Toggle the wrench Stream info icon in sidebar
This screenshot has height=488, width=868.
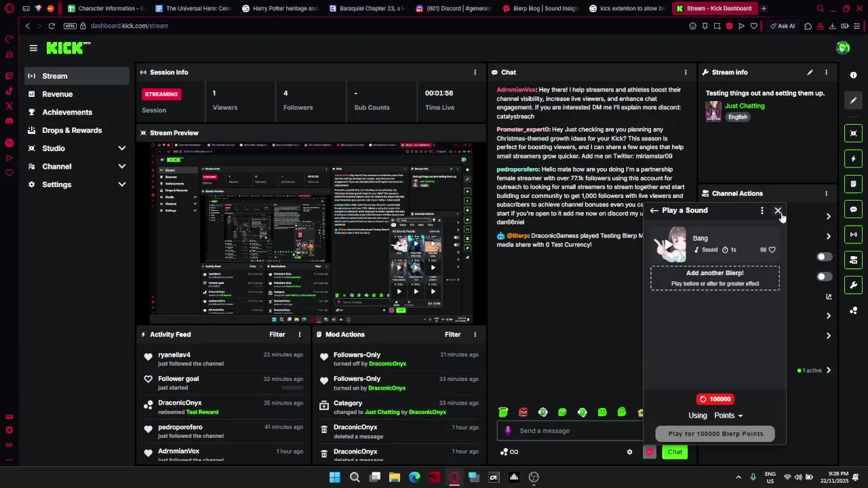click(854, 285)
